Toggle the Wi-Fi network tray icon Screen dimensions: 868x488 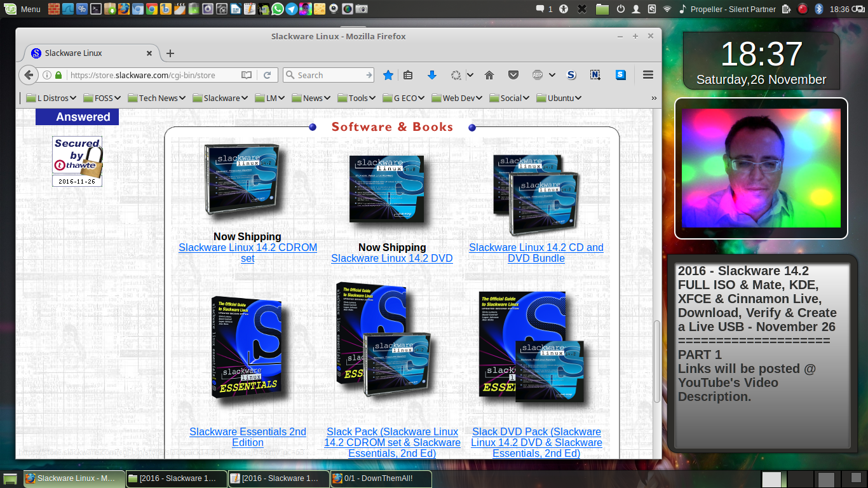tap(667, 9)
